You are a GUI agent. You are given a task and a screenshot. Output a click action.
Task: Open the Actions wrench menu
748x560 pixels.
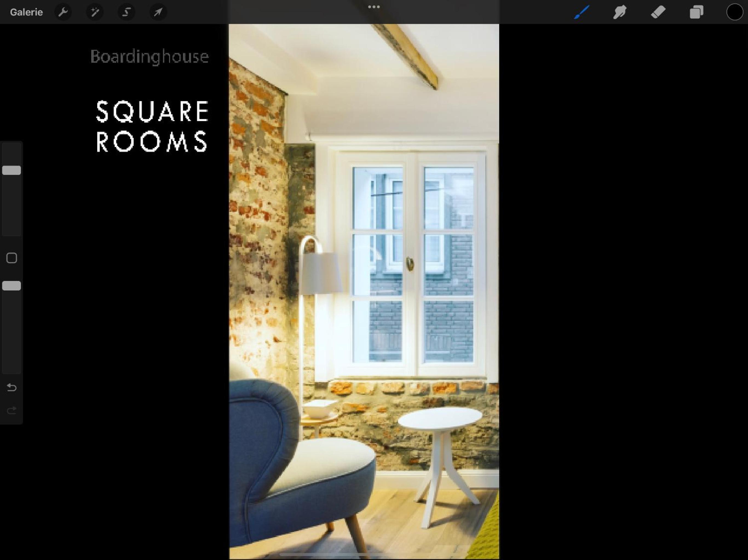point(63,12)
